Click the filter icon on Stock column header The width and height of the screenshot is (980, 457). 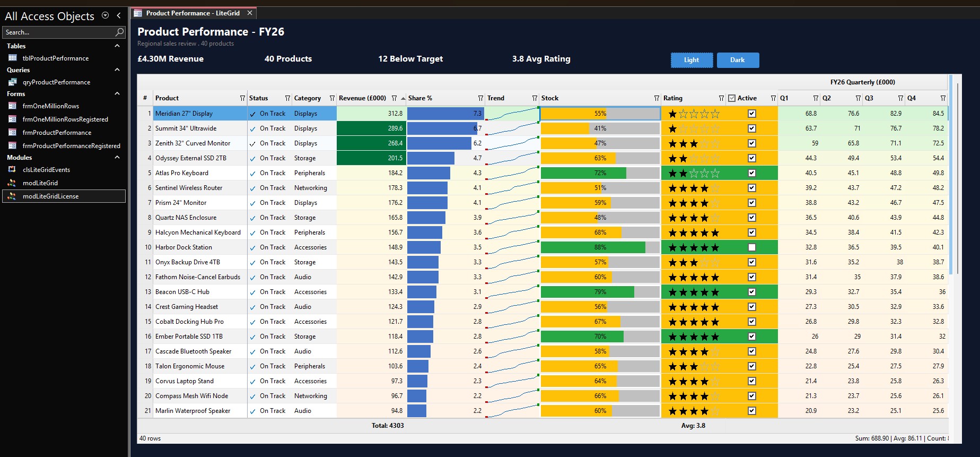coord(657,98)
